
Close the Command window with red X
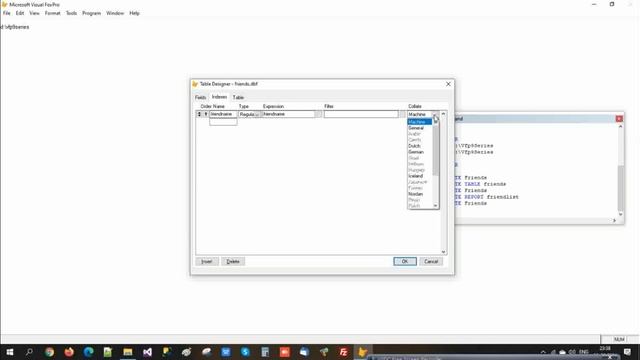point(619,118)
